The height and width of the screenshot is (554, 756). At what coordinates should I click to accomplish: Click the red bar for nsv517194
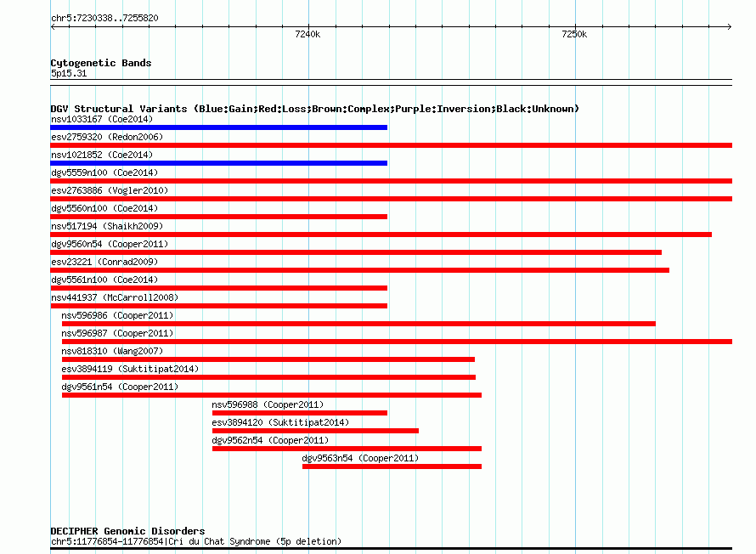pyautogui.click(x=381, y=235)
